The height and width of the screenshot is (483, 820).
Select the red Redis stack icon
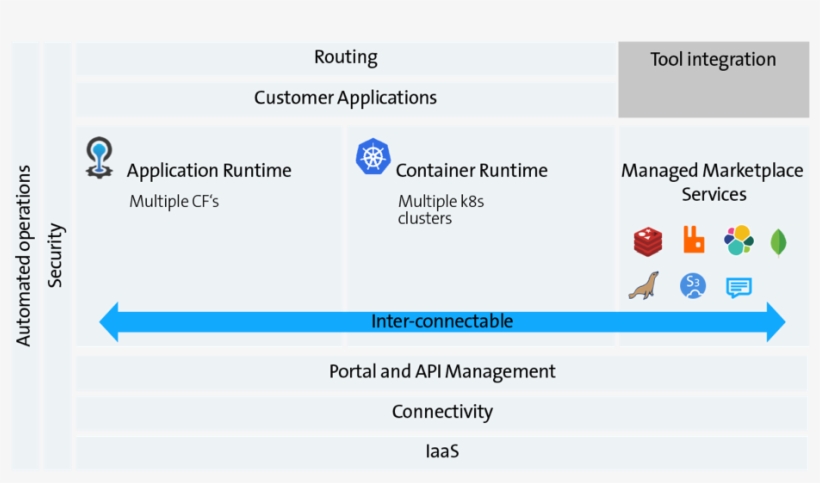click(648, 242)
